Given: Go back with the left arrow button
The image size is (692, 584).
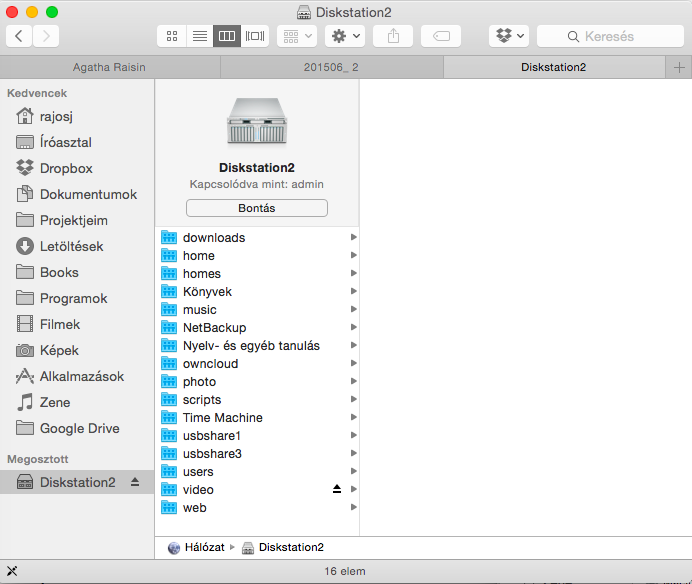Looking at the screenshot, I should pos(19,36).
